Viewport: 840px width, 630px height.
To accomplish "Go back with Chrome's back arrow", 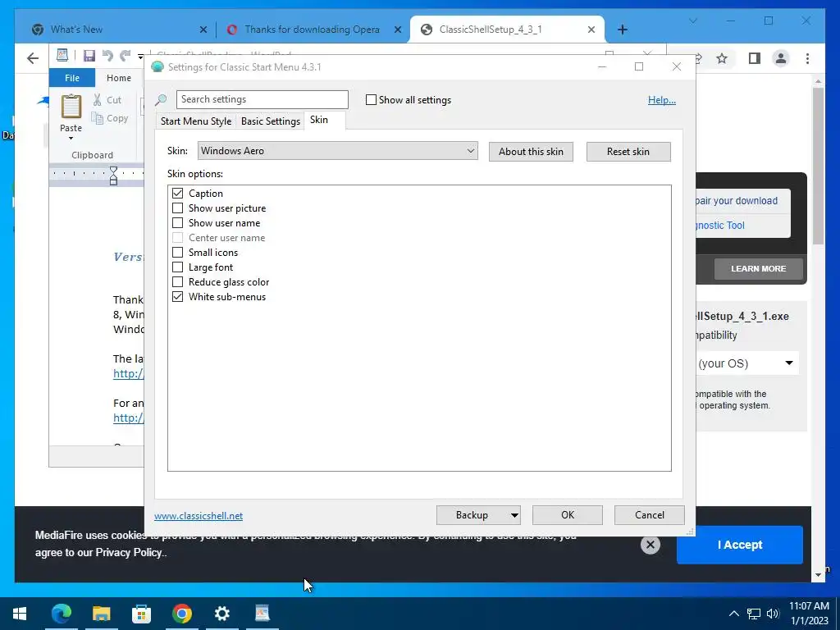I will 33,58.
